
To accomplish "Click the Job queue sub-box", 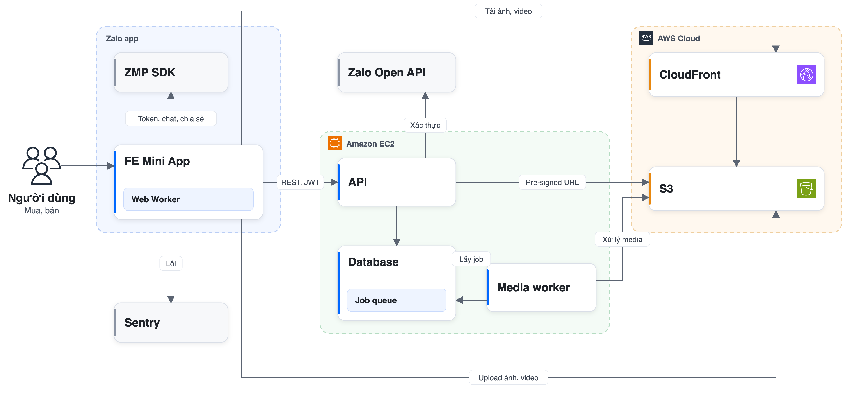I will 397,300.
